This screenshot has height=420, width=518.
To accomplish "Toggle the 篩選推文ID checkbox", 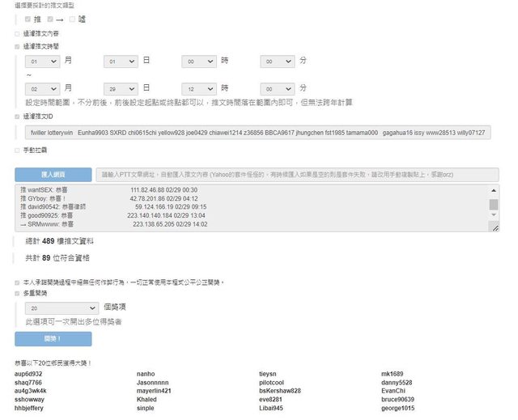I will pyautogui.click(x=18, y=117).
